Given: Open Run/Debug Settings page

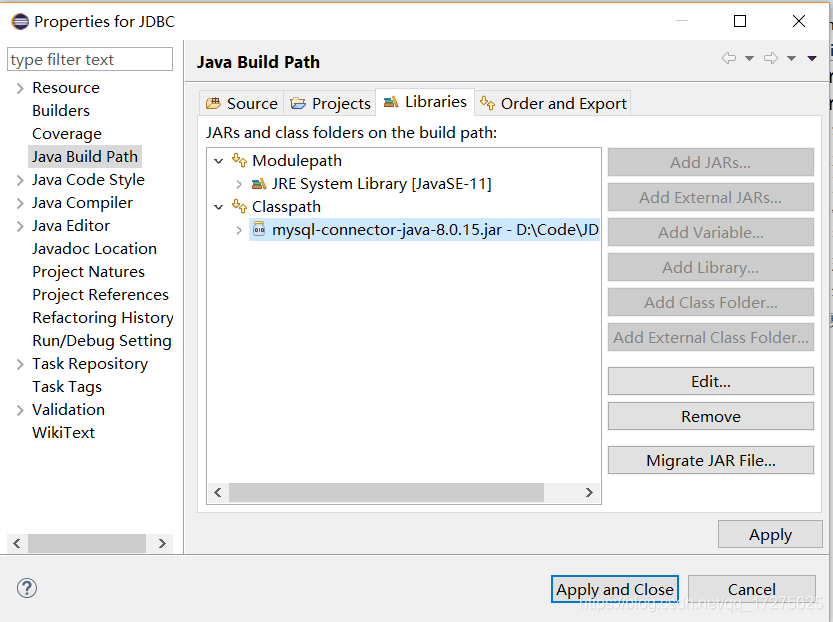Looking at the screenshot, I should point(101,340).
